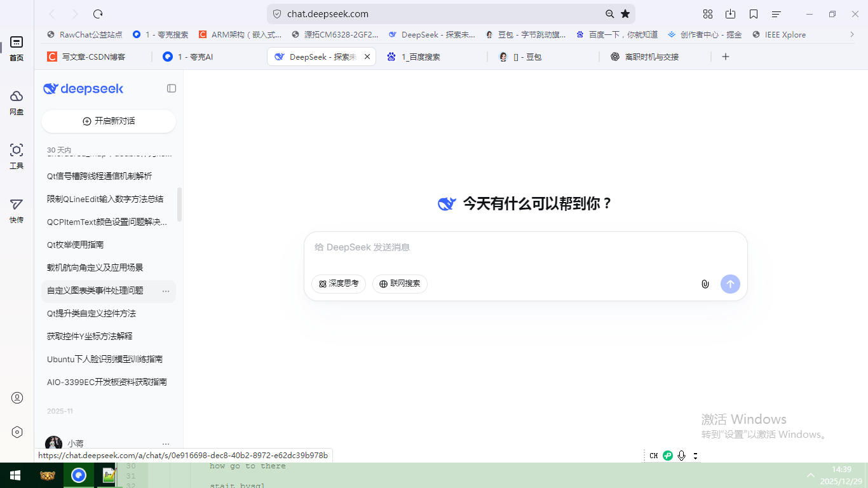Toggle 深度思考 mode
Image resolution: width=868 pixels, height=488 pixels.
coord(339,283)
